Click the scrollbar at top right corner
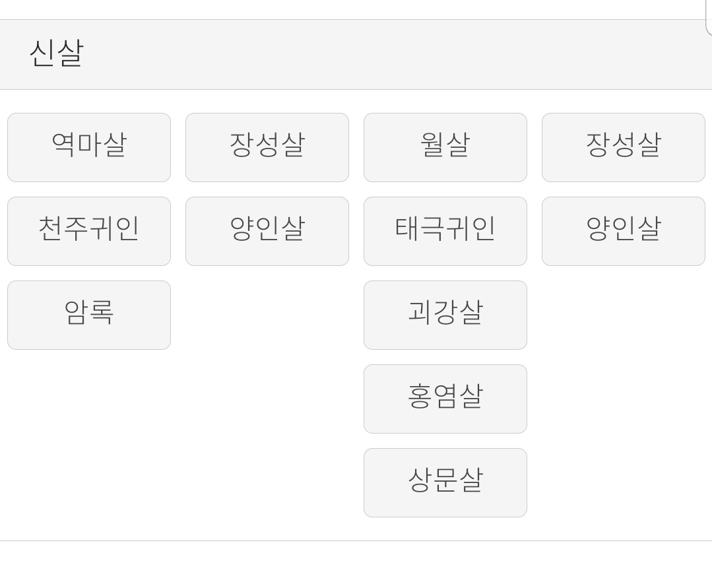Viewport: 712px width, 588px height. [x=709, y=17]
